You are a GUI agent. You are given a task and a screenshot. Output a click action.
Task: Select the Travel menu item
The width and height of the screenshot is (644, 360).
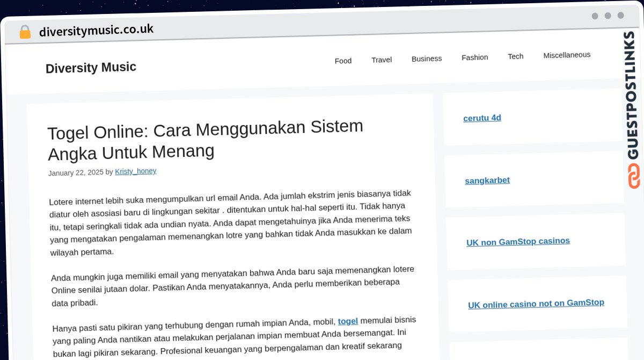pos(382,60)
